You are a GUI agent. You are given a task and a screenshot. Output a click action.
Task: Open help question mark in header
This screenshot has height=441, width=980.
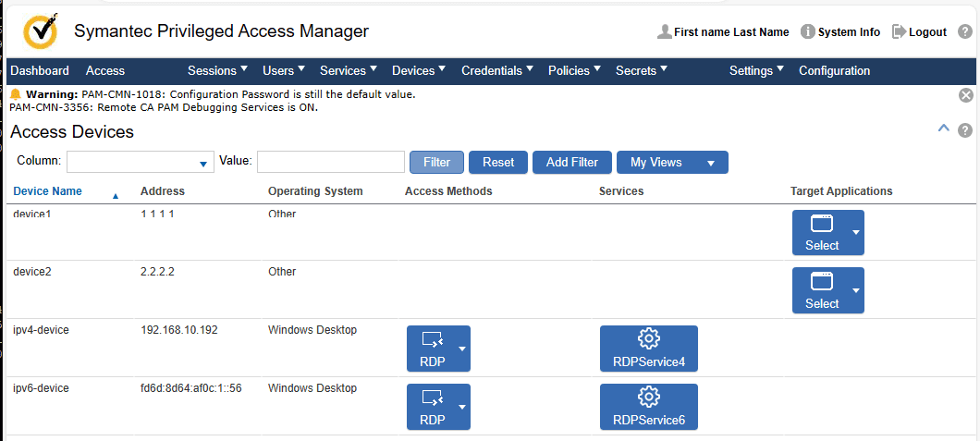pyautogui.click(x=965, y=31)
